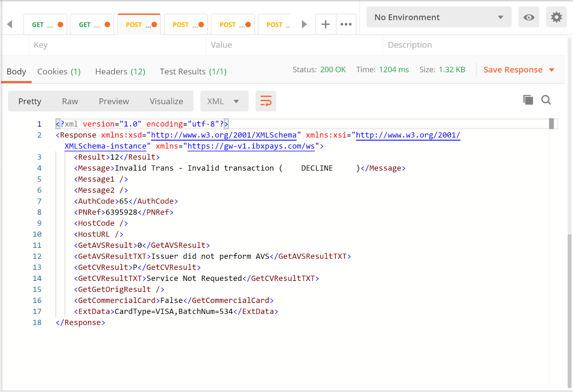
Task: Select the Raw response view
Action: [x=70, y=101]
